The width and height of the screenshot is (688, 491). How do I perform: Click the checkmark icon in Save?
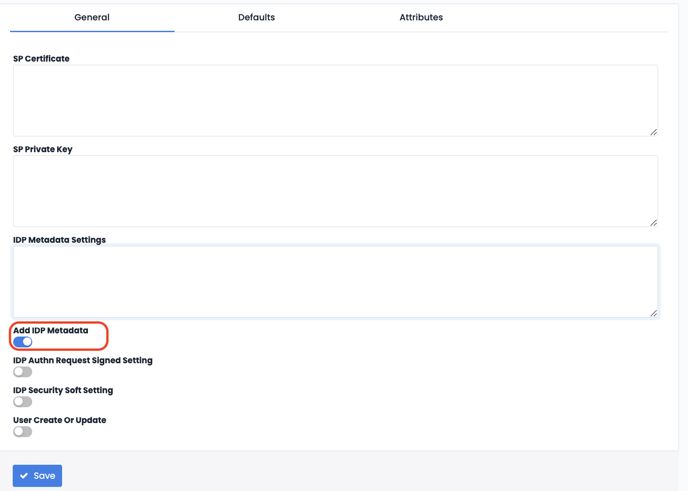point(24,476)
